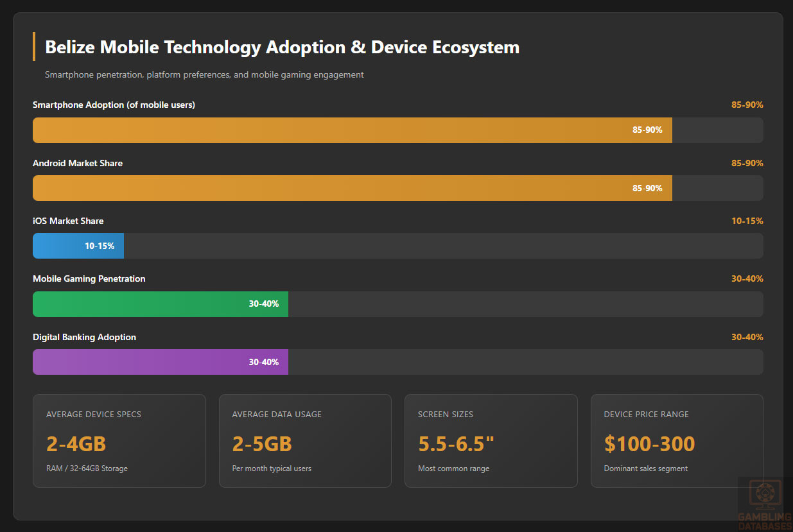The image size is (793, 532).
Task: Click the "Mobile Gaming Penetration" label
Action: point(89,279)
